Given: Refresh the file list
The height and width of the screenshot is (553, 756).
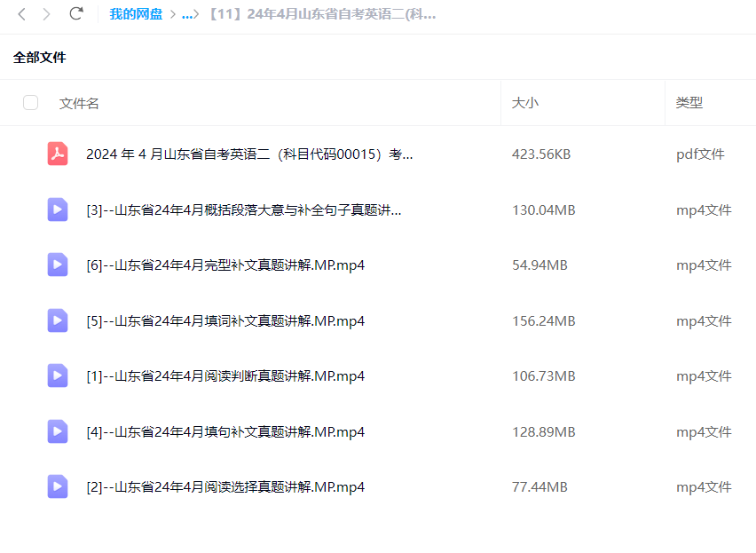Looking at the screenshot, I should [76, 13].
